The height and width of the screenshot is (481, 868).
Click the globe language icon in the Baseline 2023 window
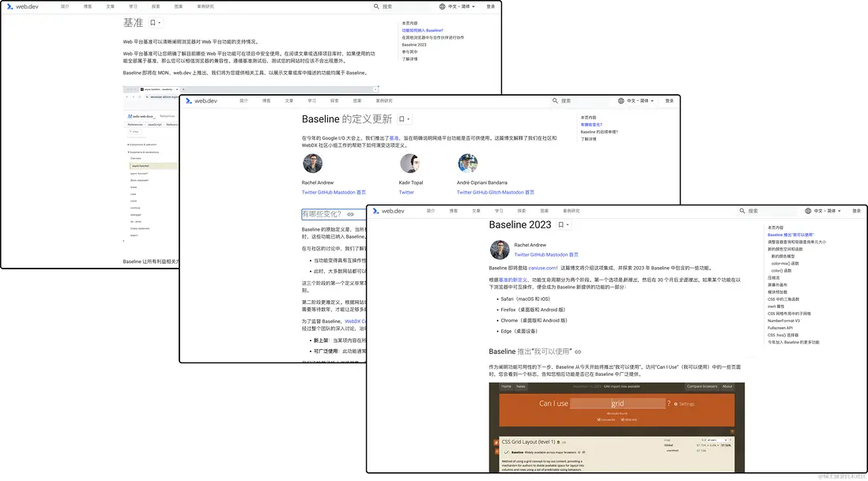[808, 211]
